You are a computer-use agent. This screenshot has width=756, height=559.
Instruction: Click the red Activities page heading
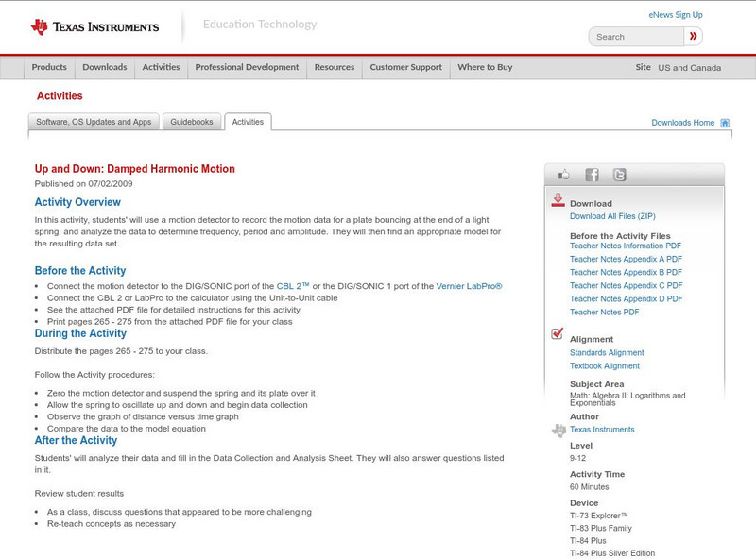[60, 96]
